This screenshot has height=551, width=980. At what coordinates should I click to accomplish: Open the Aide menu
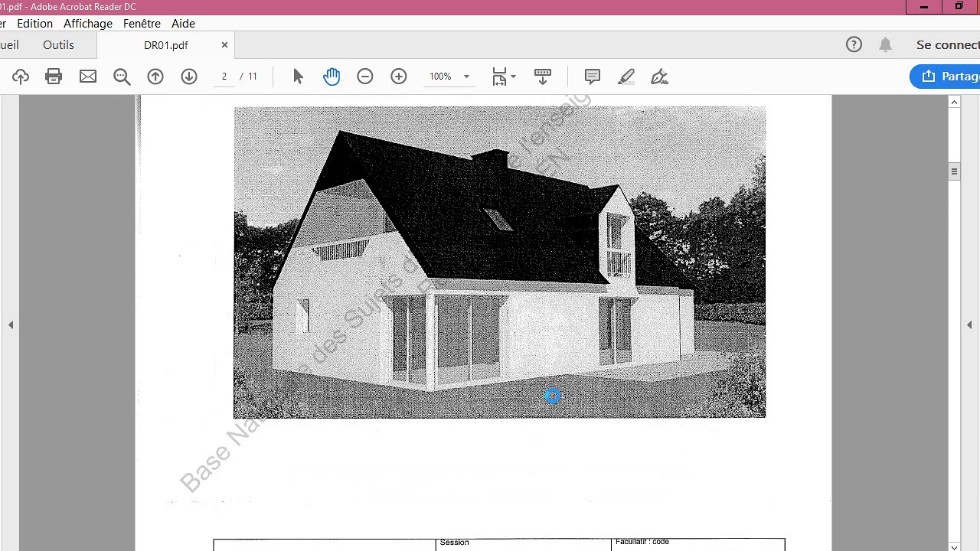pyautogui.click(x=183, y=24)
